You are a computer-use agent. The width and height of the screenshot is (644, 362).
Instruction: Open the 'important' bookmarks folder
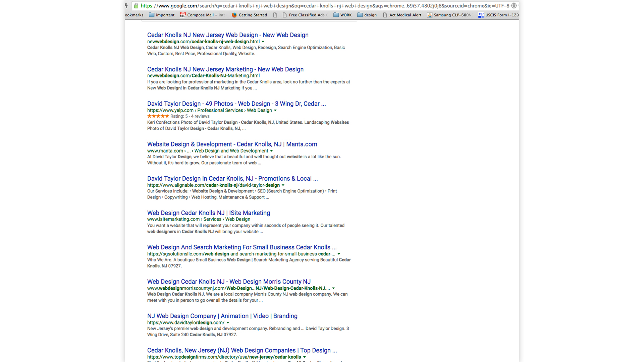(x=162, y=15)
